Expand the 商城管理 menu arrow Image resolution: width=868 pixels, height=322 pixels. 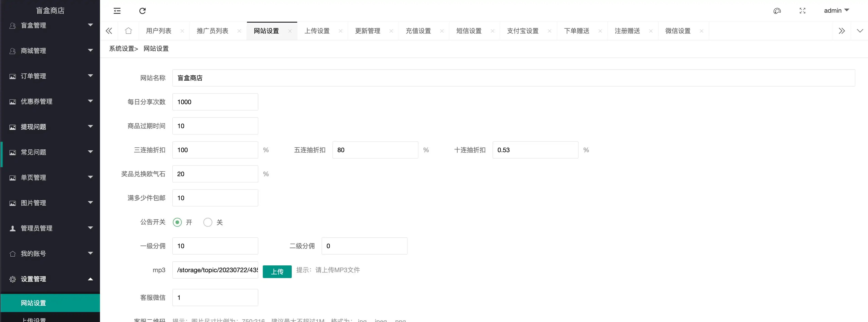point(90,50)
